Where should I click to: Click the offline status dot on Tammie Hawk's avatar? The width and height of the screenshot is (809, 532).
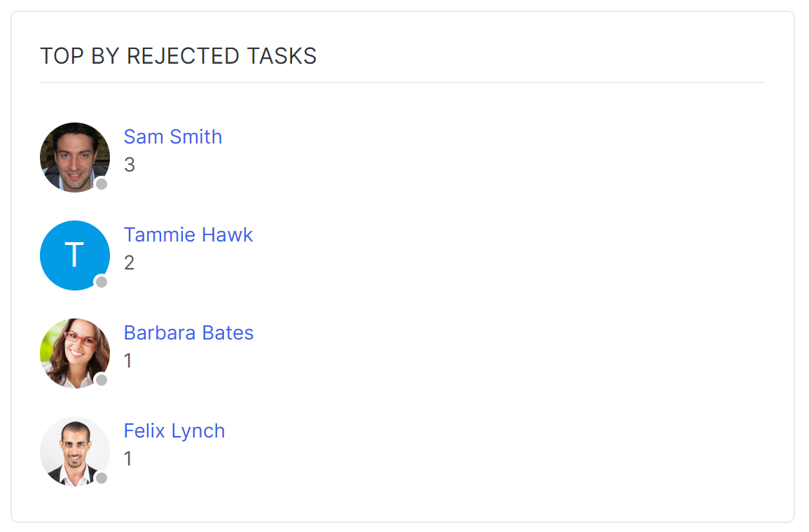(102, 282)
